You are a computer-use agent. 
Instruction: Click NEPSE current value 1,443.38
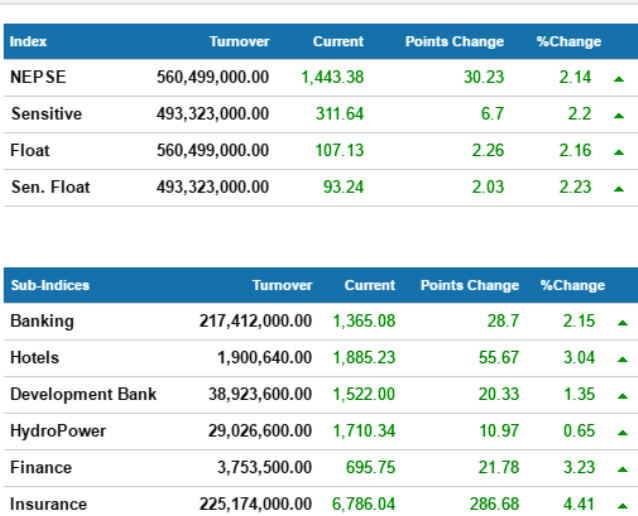[332, 77]
